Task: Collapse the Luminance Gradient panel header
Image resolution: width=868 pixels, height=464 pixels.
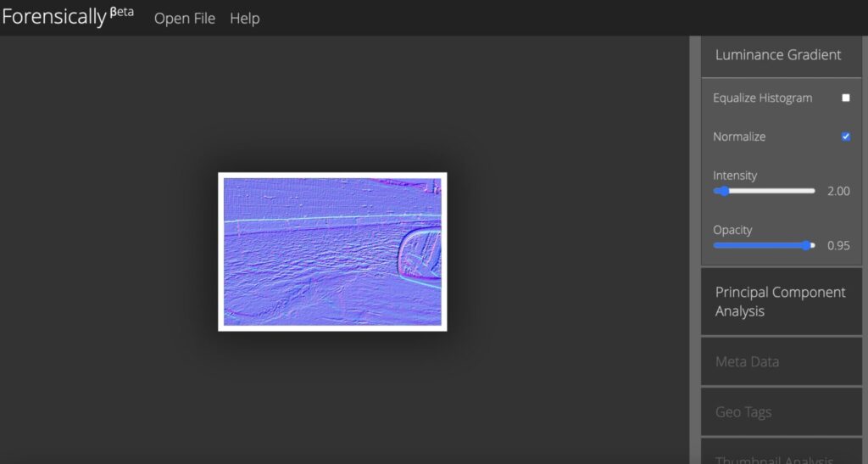Action: coord(778,55)
